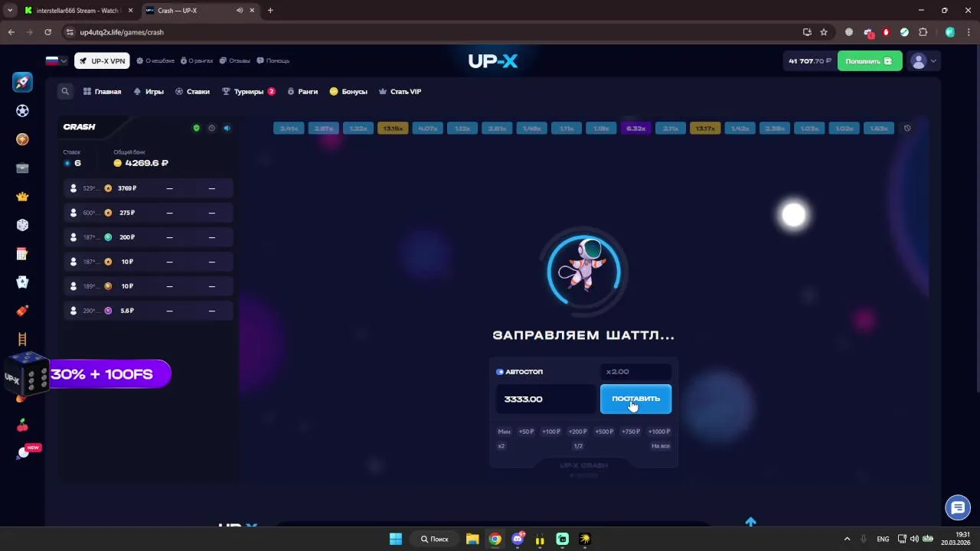Open the cherry slots icon in sidebar

(22, 425)
